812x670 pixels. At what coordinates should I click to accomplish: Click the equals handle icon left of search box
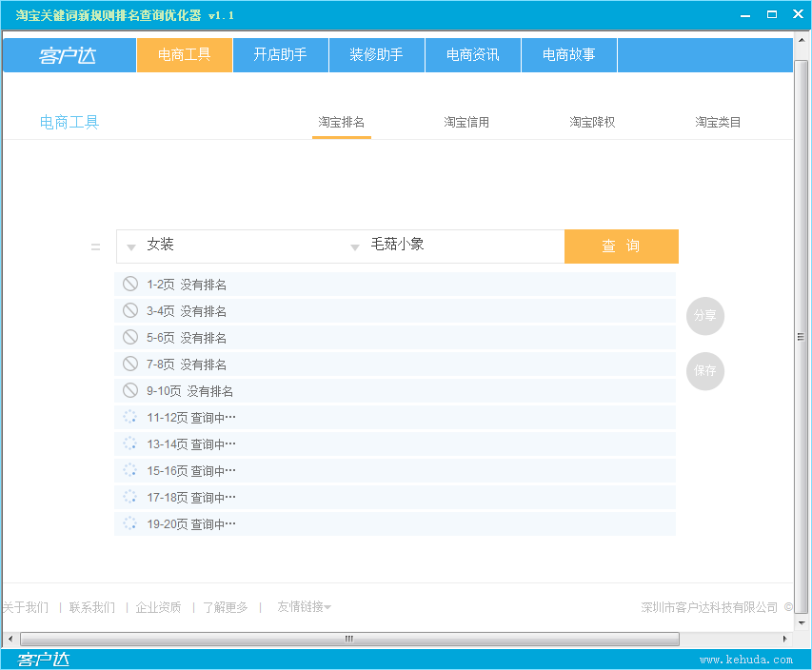point(96,247)
